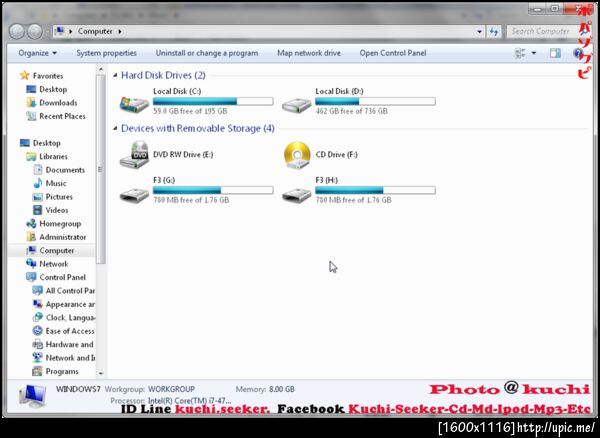Toggle the preview pane button
600x438 pixels.
coord(555,53)
